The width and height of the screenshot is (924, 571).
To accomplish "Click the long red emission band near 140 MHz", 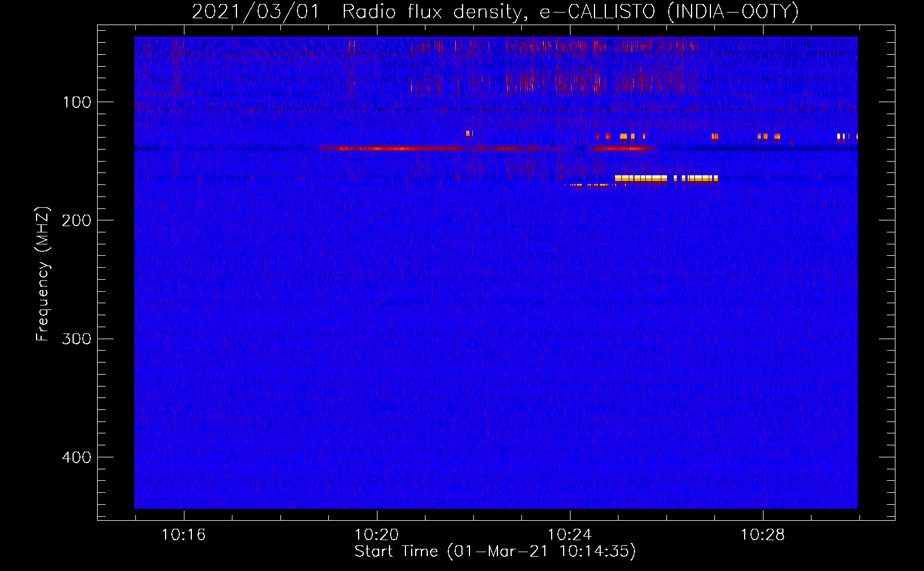I will point(440,148).
